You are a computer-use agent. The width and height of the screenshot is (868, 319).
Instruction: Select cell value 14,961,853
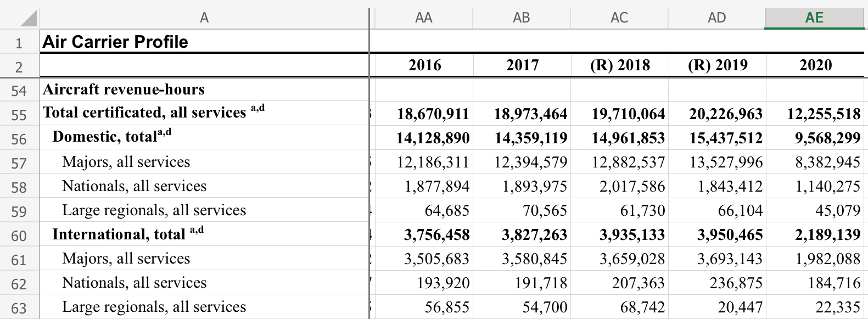pos(619,138)
